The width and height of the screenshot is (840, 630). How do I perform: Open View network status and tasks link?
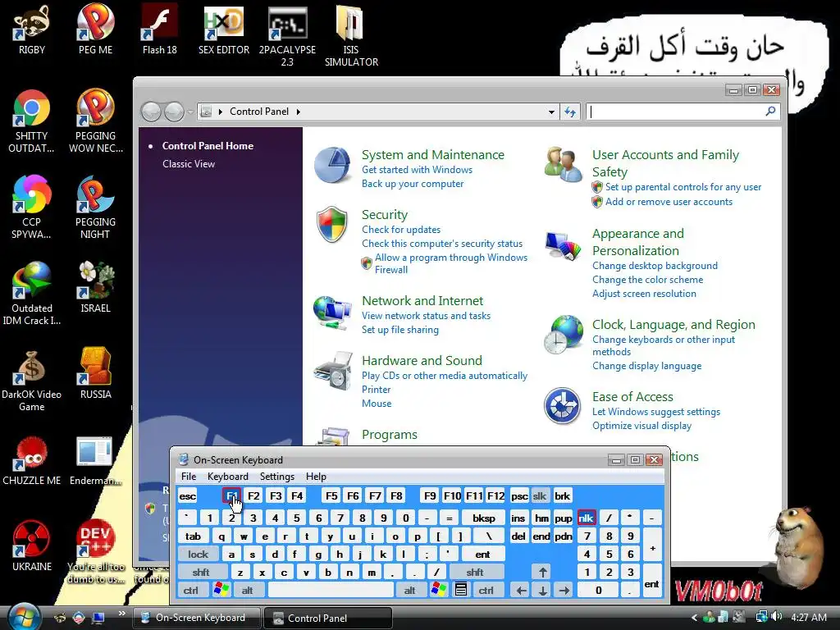pyautogui.click(x=426, y=316)
